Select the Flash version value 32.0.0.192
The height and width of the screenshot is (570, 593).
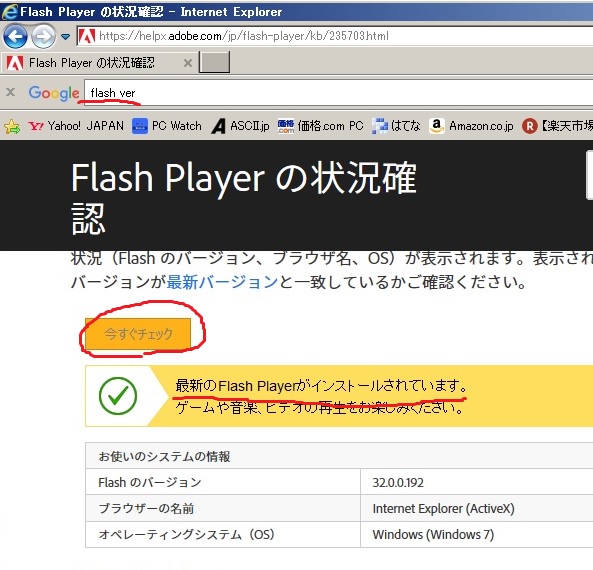point(398,482)
